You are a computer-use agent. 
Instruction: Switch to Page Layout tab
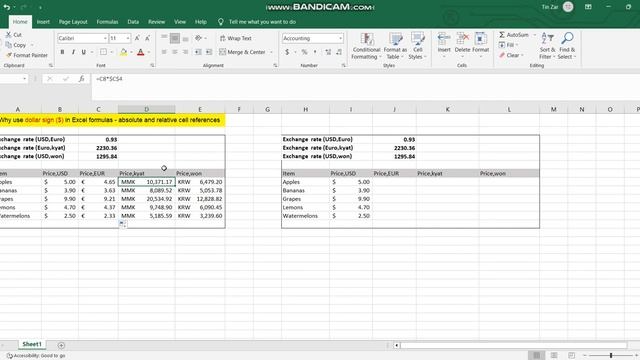[x=73, y=22]
